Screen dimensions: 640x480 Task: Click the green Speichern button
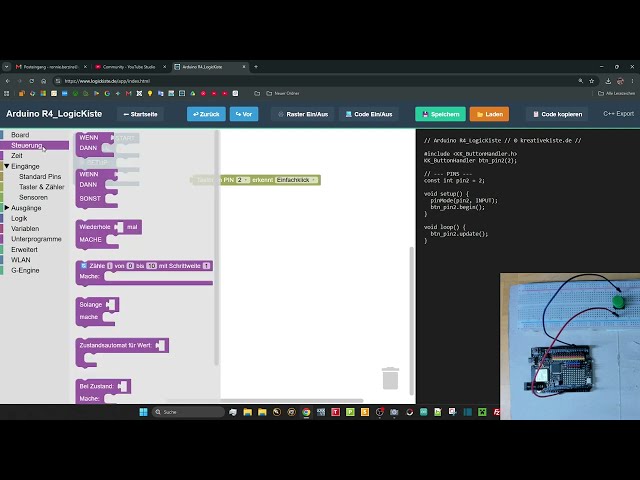pos(440,114)
